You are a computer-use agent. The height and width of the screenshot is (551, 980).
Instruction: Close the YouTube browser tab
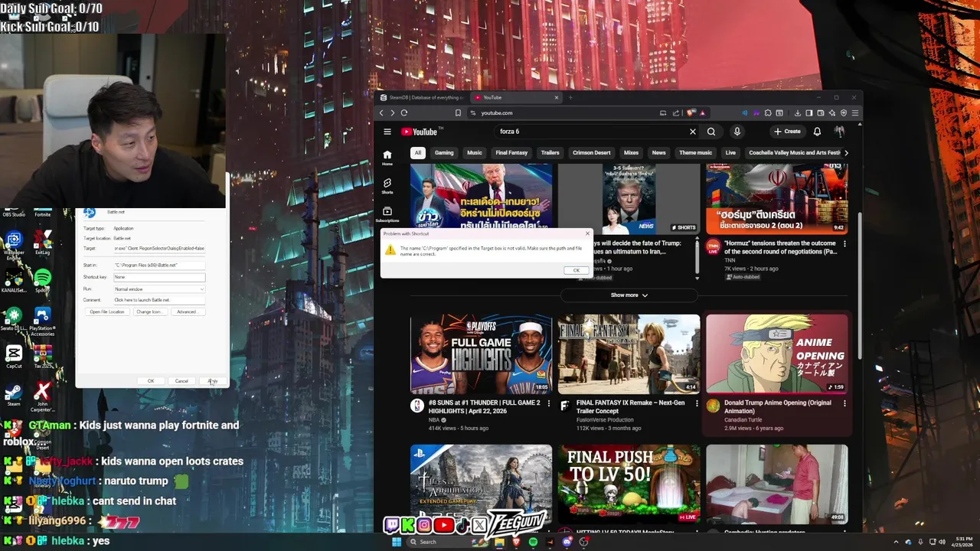coord(557,97)
